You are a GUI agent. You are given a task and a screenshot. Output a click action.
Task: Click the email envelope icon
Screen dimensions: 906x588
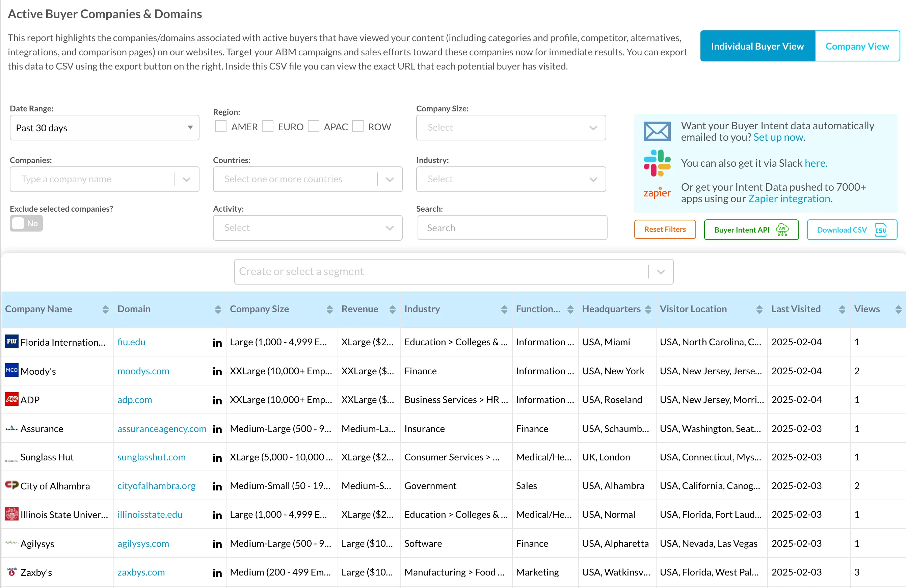coord(657,131)
